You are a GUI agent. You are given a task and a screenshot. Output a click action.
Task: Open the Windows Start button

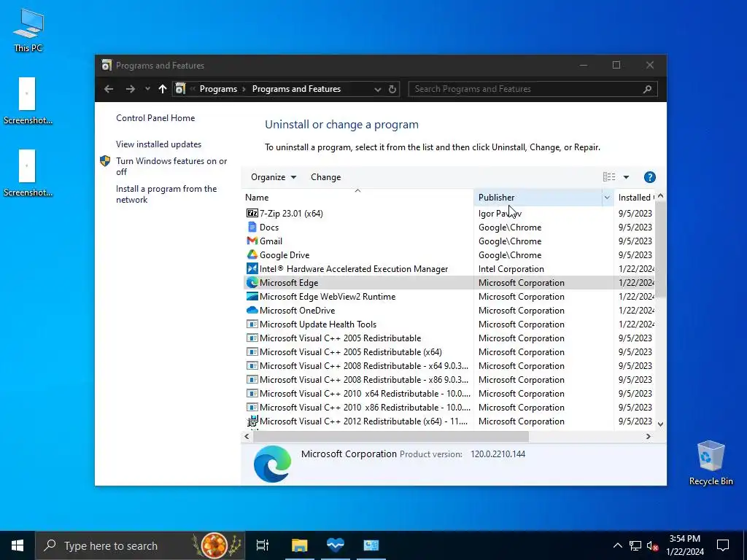[18, 545]
